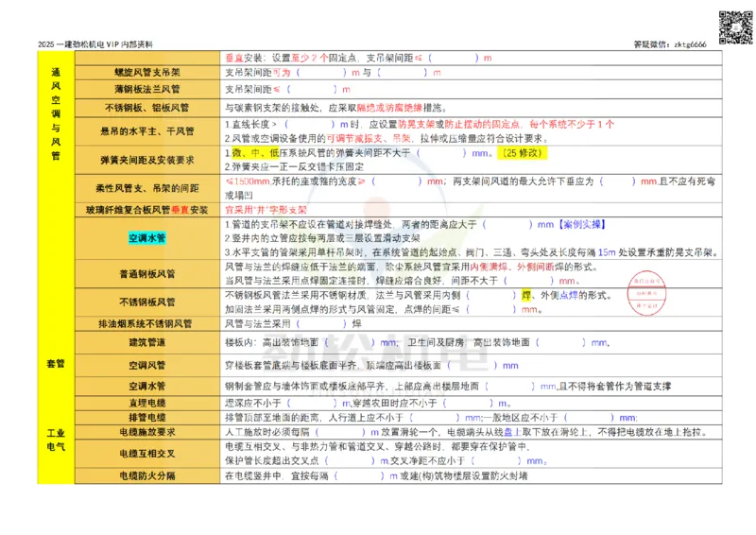Screen dimensions: 756x535
Task: Click the '不锈钢板风管' row label
Action: click(x=147, y=302)
